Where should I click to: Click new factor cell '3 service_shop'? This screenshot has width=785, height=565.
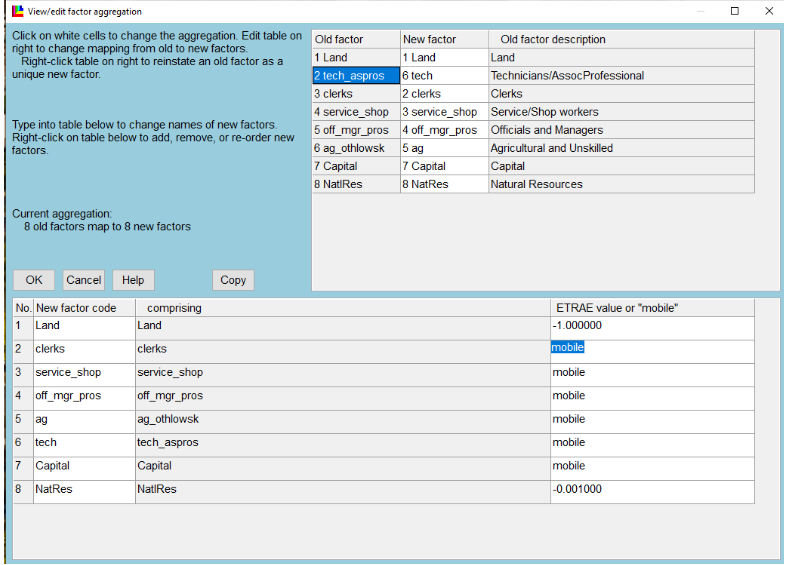point(445,112)
